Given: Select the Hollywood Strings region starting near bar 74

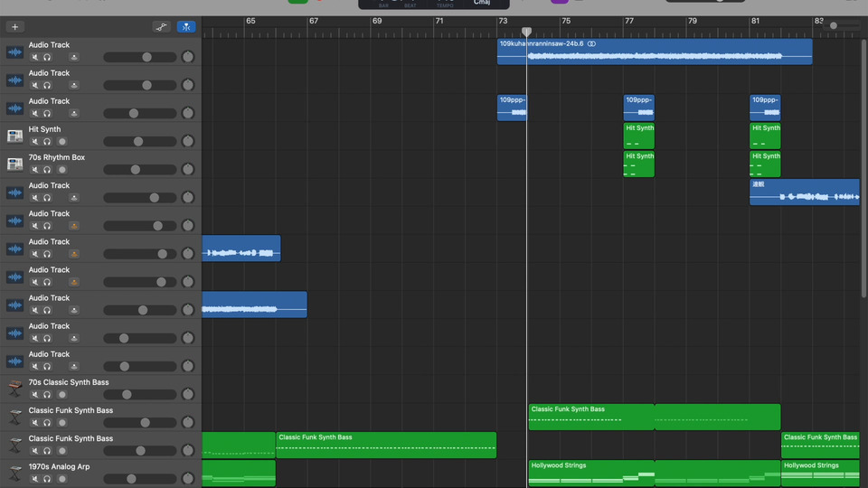Looking at the screenshot, I should pyautogui.click(x=591, y=473).
